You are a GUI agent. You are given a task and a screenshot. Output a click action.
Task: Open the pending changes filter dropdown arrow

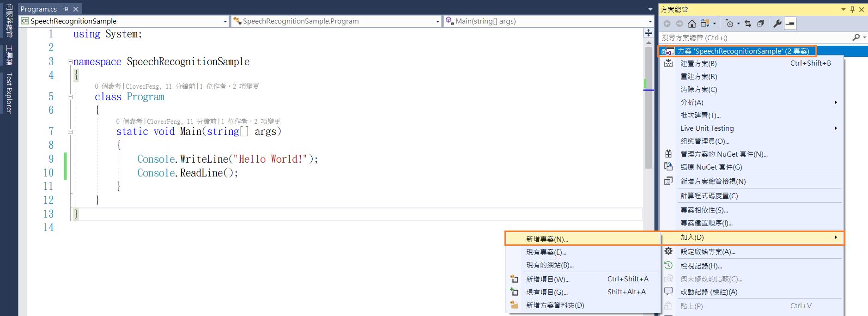pos(738,24)
